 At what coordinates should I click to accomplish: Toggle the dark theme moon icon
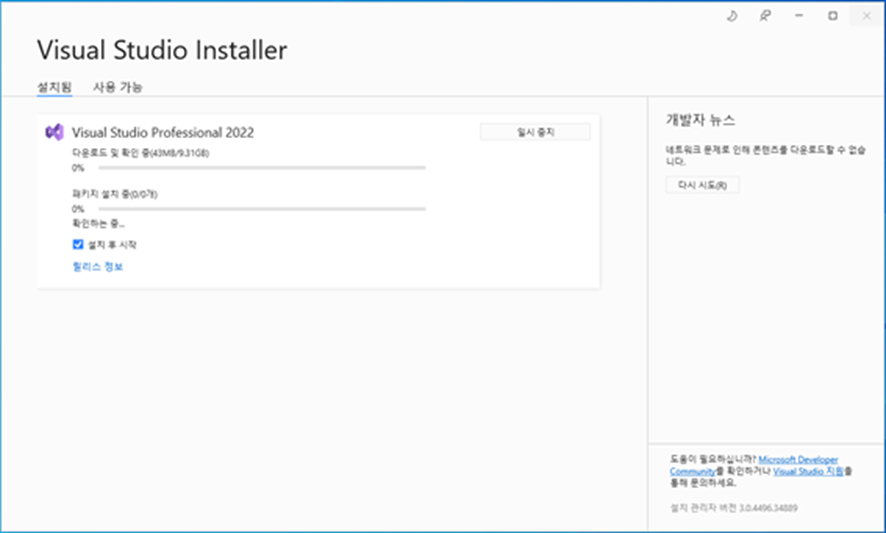coord(732,16)
